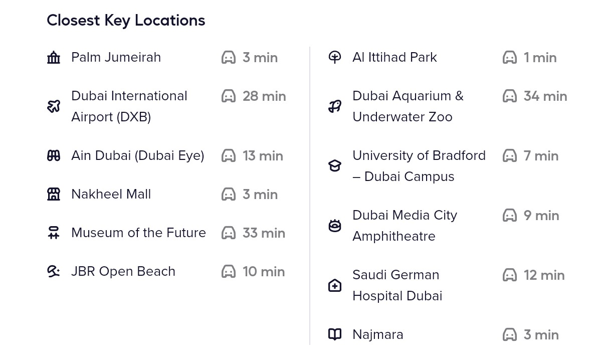This screenshot has width=597, height=364.
Task: Click the graduation cap icon for University of Bradford
Action: click(x=335, y=166)
